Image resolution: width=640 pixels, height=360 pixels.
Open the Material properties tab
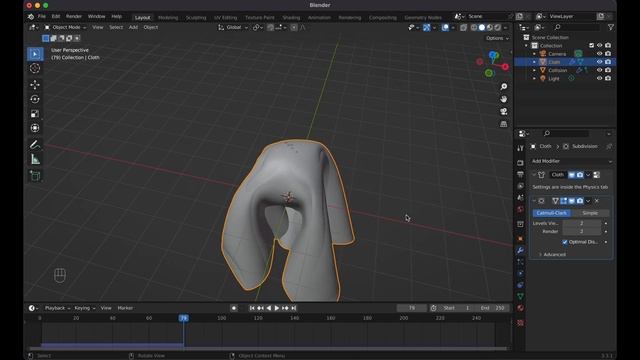pyautogui.click(x=520, y=308)
